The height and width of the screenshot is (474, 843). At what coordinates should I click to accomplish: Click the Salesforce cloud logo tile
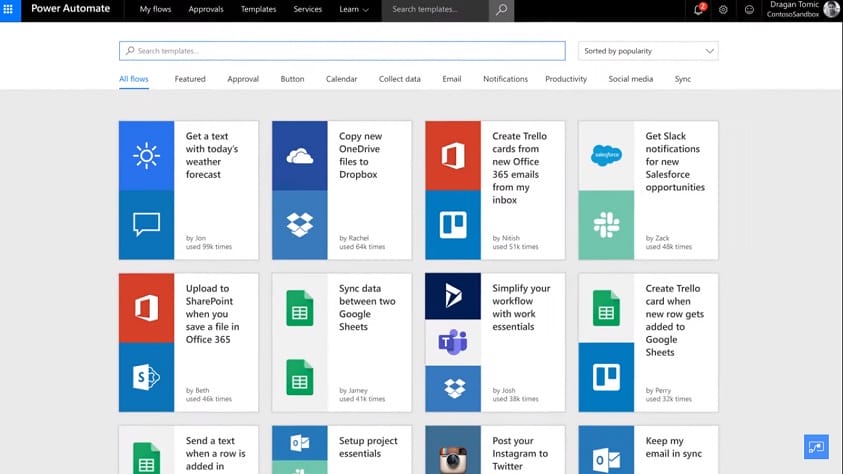(606, 156)
